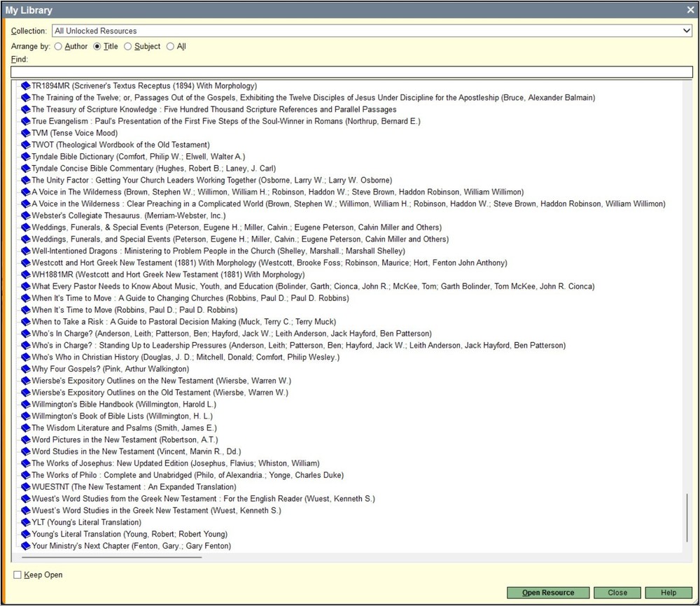Click book icon for Treasury of Scripture Knowledge

click(26, 109)
